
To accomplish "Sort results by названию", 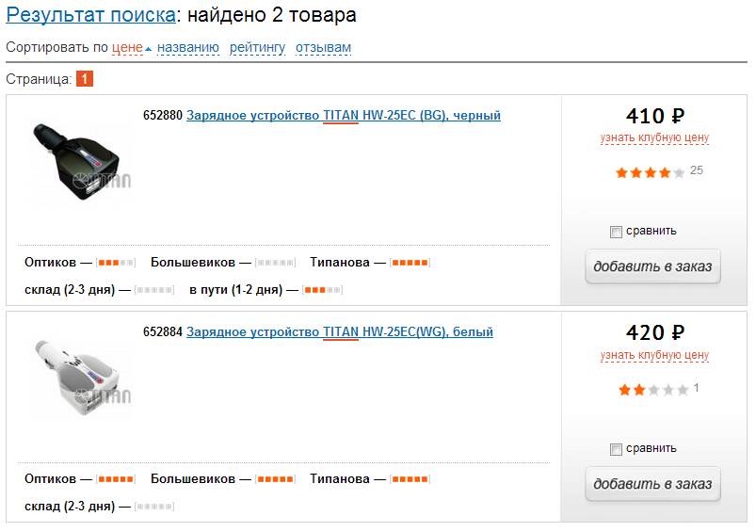I will [188, 47].
